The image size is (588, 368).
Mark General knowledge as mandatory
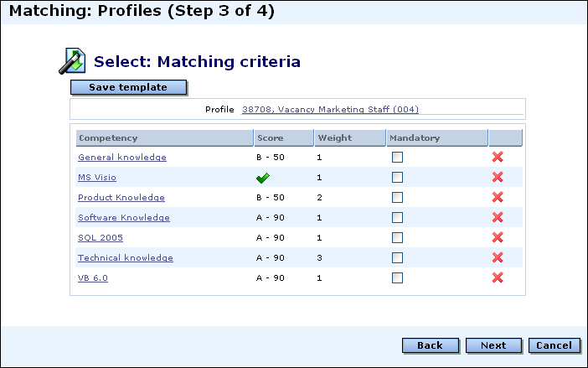397,157
